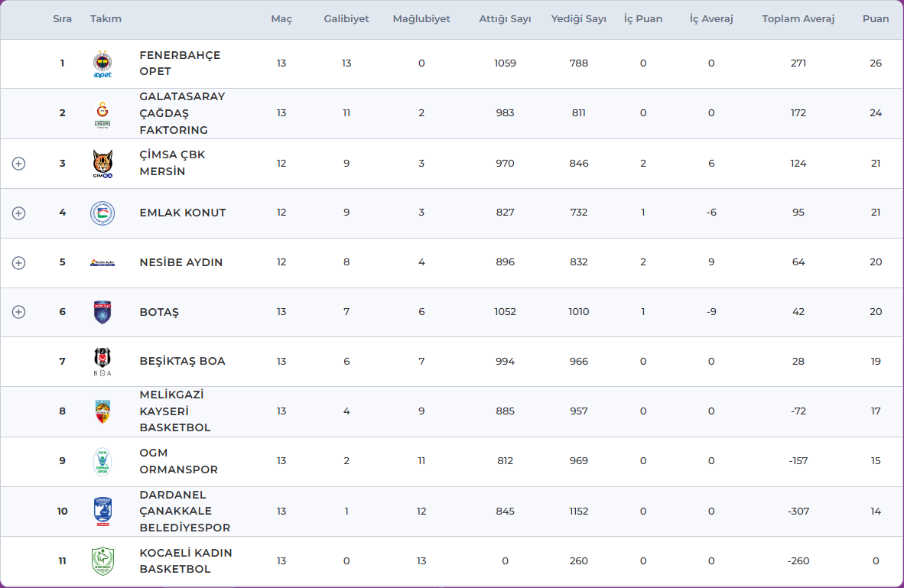Expand the Nesibe Aydın row with plus icon
Image resolution: width=904 pixels, height=588 pixels.
(19, 262)
